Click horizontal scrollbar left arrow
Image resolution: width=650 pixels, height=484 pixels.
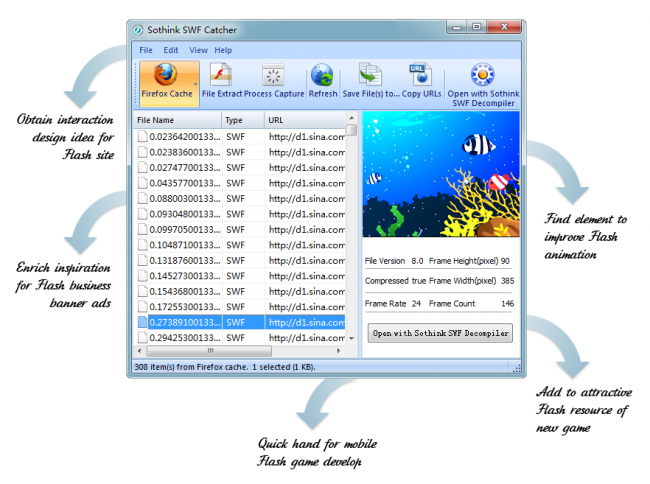click(139, 351)
